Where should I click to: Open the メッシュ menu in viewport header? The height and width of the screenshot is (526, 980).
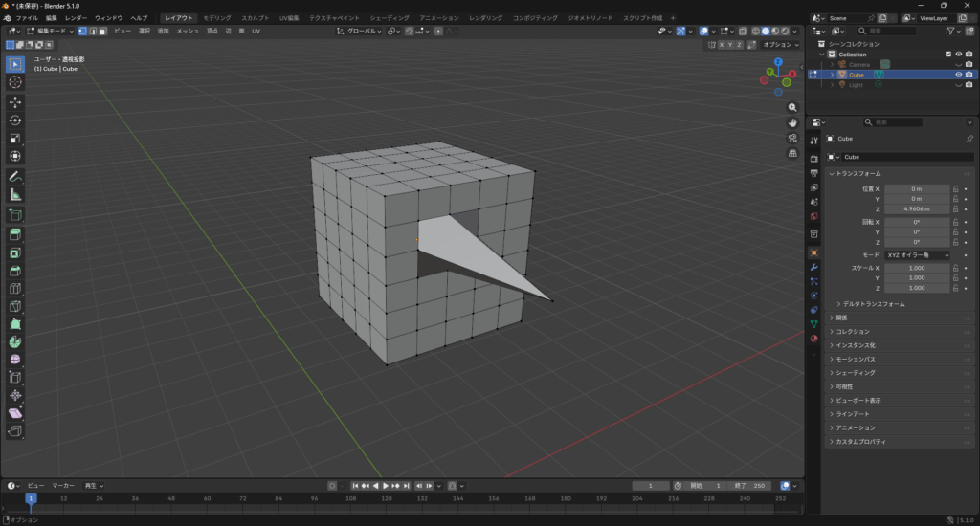(x=188, y=32)
